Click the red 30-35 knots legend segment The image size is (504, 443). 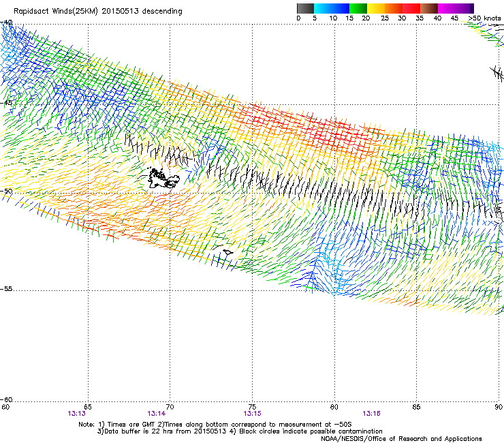click(411, 8)
